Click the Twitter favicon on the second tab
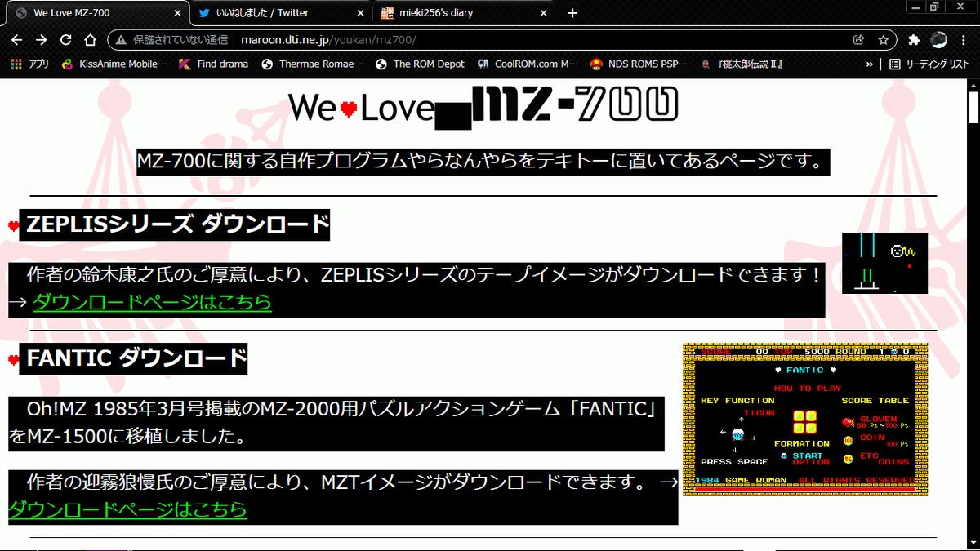The width and height of the screenshot is (980, 551). click(204, 13)
